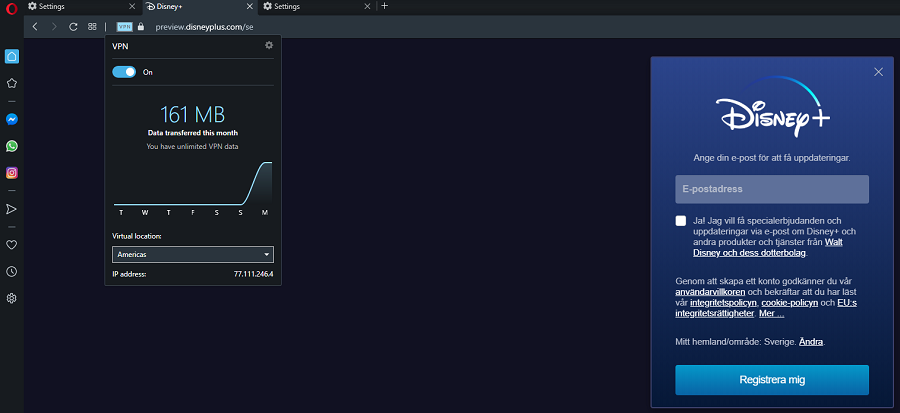Open History clock sidebar icon
The height and width of the screenshot is (413, 900).
[x=11, y=271]
